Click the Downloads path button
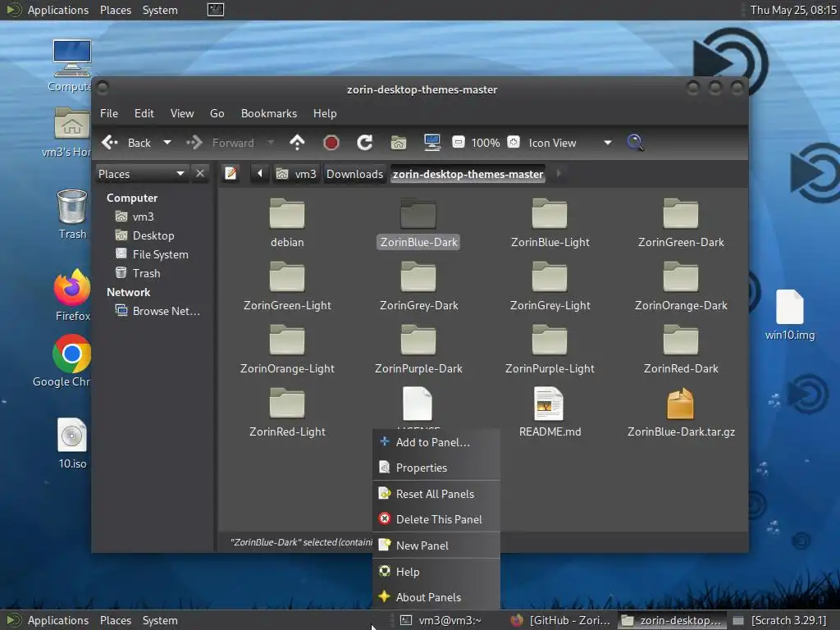The width and height of the screenshot is (840, 630). point(354,174)
